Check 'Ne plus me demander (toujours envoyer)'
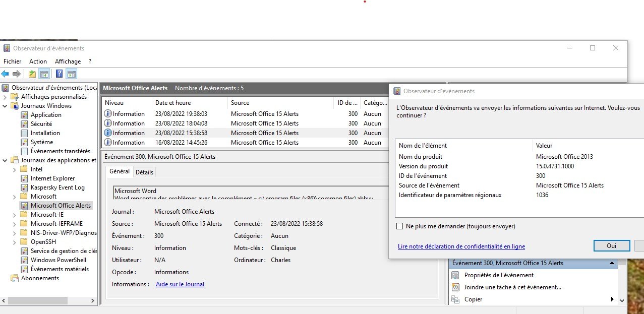Screen dimensions: 644x314 point(400,226)
